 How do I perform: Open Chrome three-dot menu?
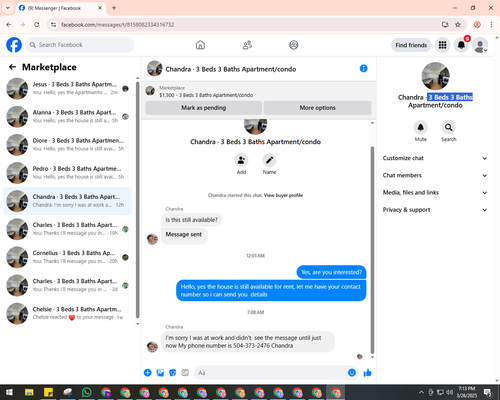point(491,25)
